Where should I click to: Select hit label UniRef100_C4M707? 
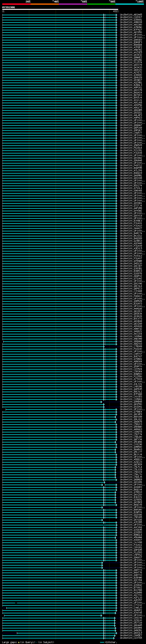[131, 354]
